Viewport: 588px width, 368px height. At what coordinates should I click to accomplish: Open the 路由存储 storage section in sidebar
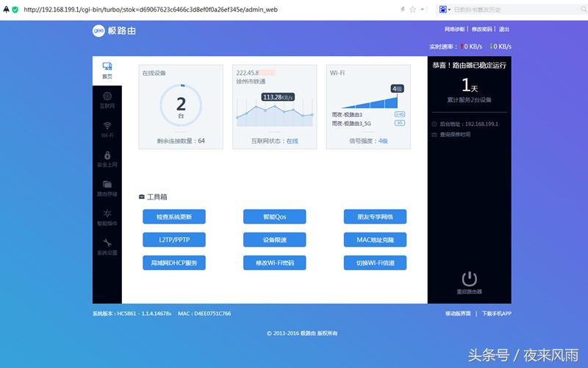click(x=107, y=188)
